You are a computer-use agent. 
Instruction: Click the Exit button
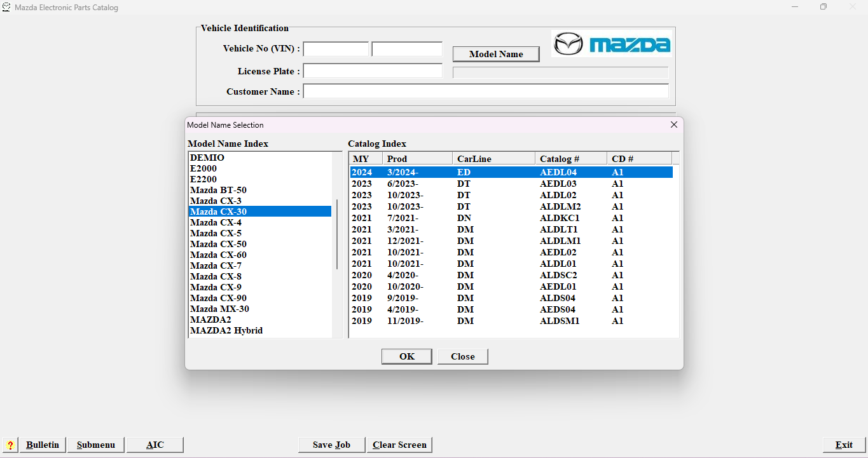(844, 445)
